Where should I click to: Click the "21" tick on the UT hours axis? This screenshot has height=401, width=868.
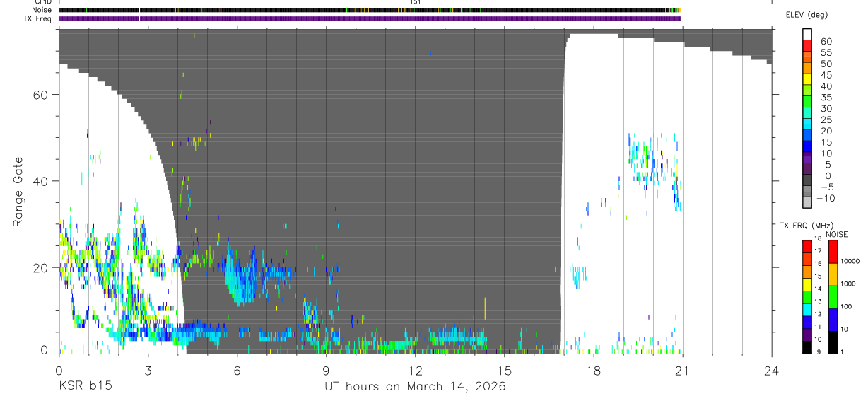pos(682,369)
